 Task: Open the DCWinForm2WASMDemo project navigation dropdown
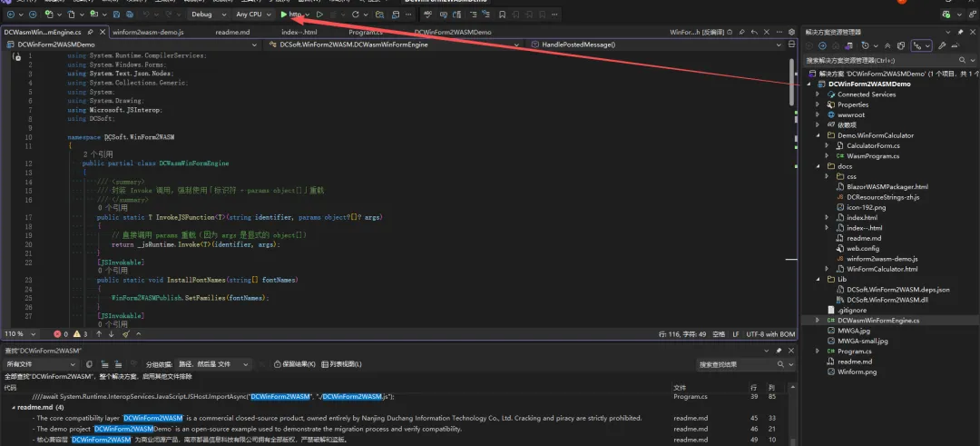point(132,45)
